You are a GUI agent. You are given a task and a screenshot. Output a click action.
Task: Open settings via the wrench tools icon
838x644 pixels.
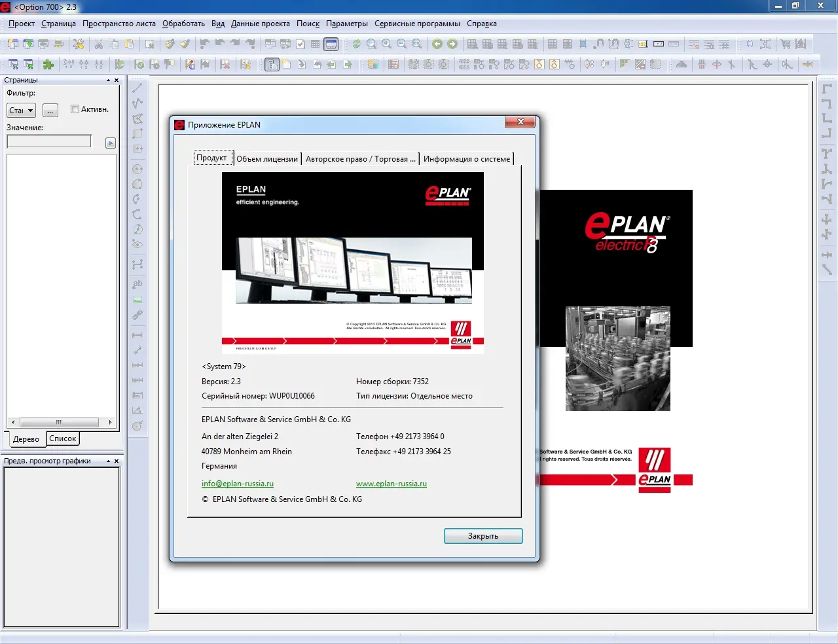click(x=79, y=45)
